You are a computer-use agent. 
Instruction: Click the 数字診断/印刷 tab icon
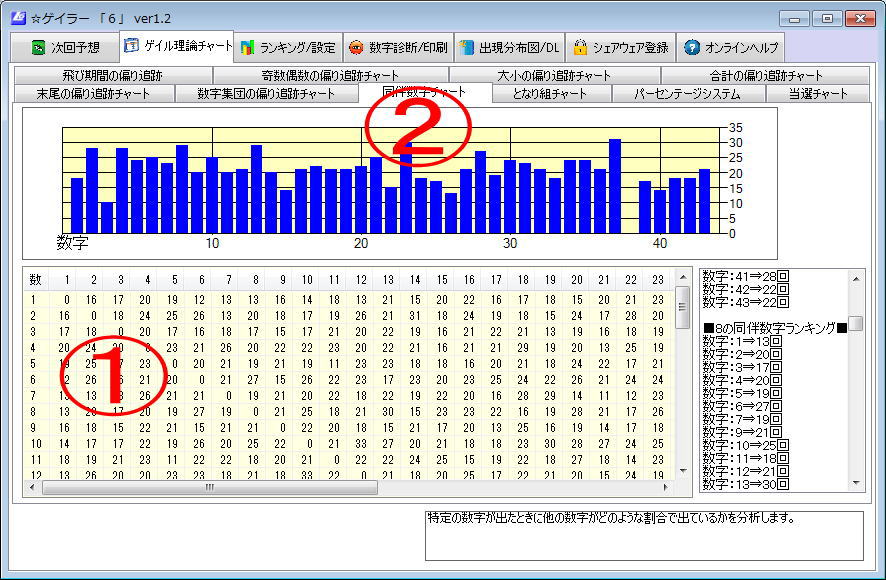coord(356,47)
